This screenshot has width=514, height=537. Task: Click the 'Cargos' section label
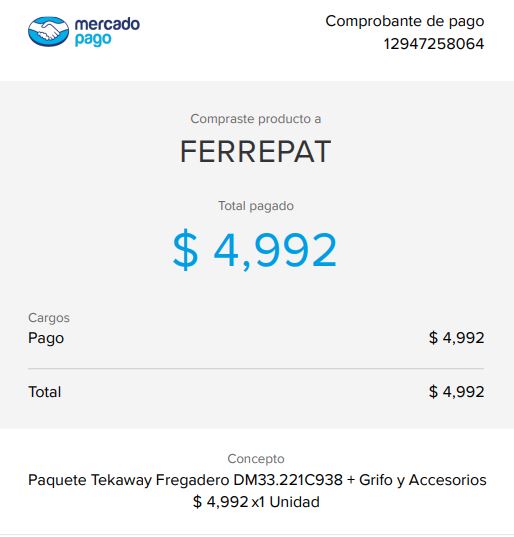pos(49,318)
